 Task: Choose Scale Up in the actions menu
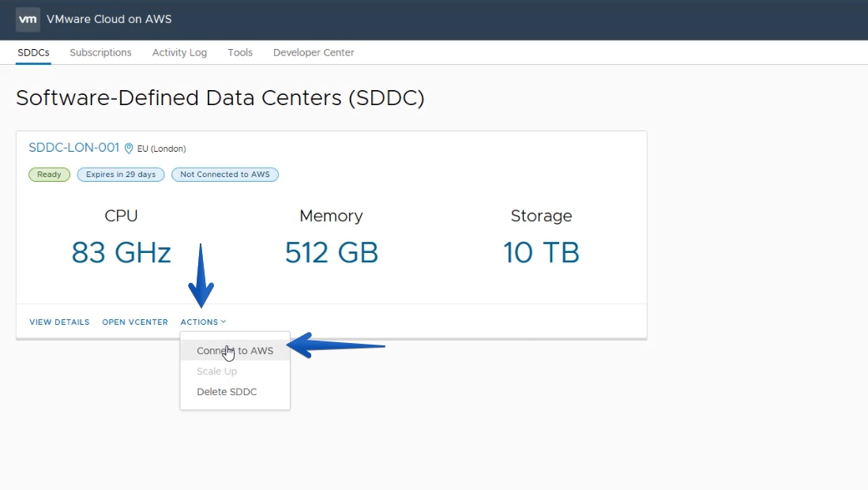235,371
